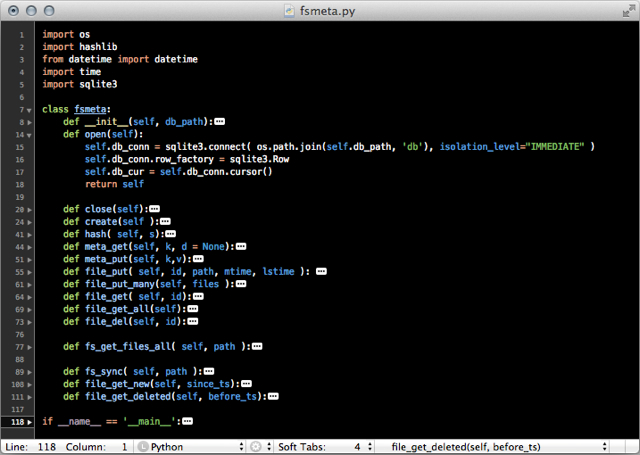The image size is (640, 455).
Task: Click the ellipsis fold marker after file_del
Action: click(193, 321)
